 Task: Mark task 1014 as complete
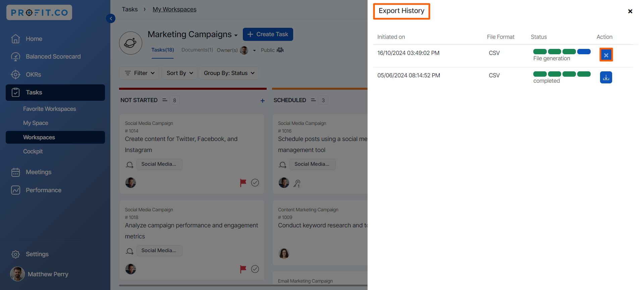[x=255, y=183]
